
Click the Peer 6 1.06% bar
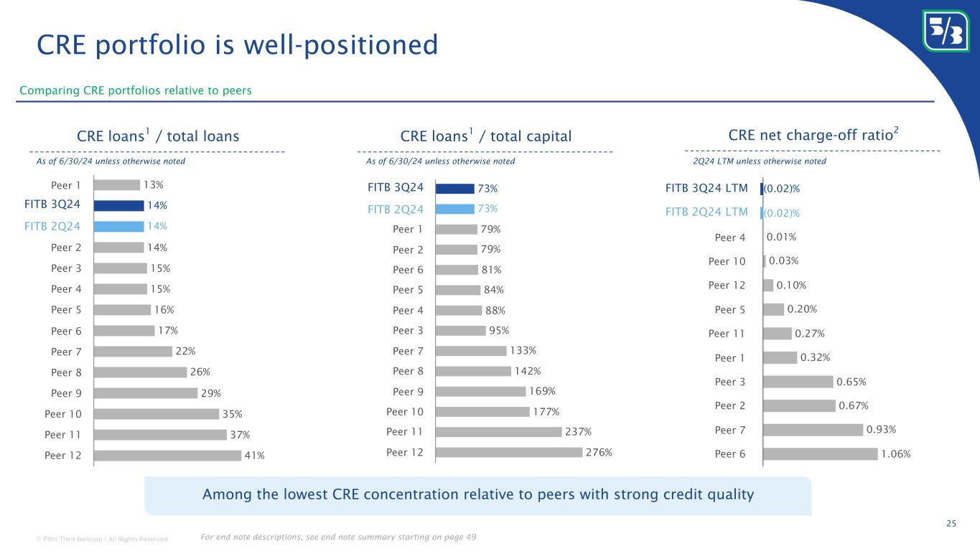tap(820, 454)
